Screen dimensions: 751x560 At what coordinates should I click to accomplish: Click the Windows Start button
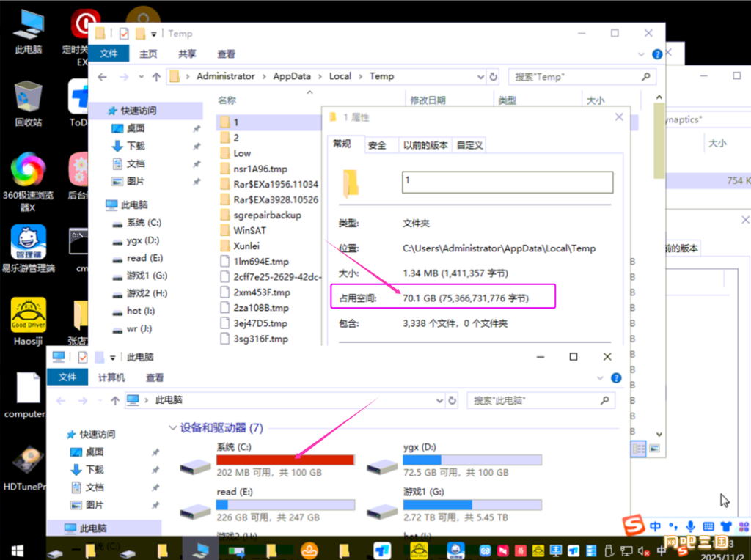(x=14, y=550)
